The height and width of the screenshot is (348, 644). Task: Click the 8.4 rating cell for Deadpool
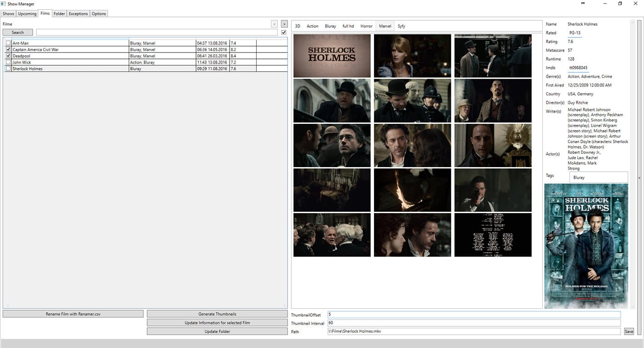(243, 56)
